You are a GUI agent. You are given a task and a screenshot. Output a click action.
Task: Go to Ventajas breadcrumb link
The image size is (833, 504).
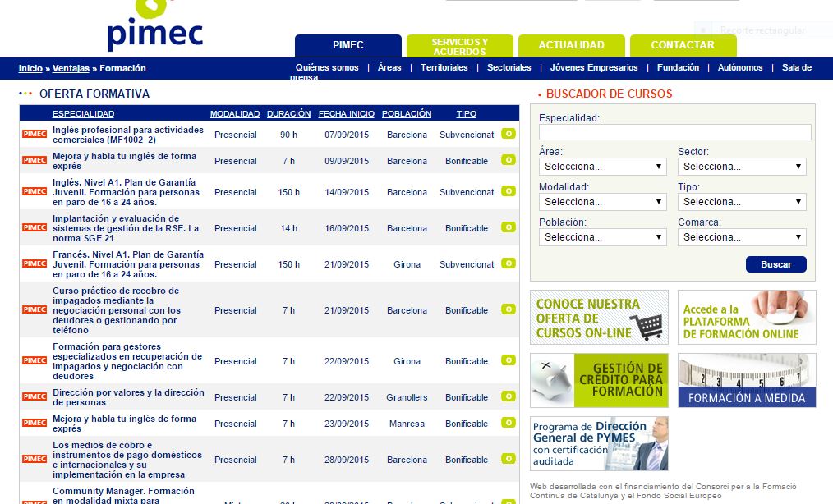71,68
